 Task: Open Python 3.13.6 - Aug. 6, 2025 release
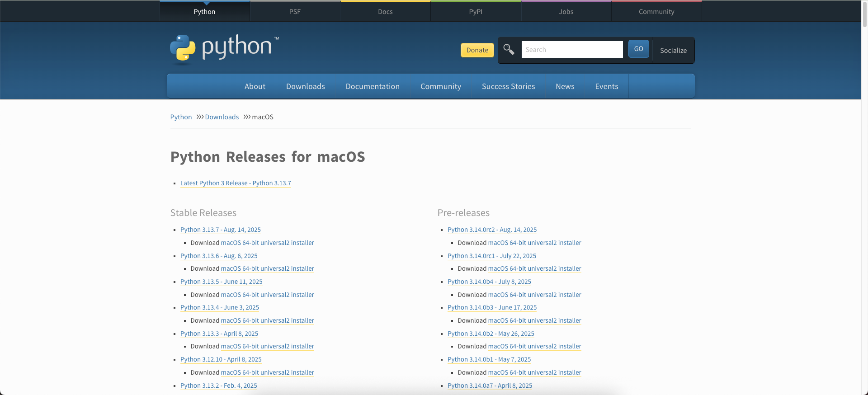point(219,256)
